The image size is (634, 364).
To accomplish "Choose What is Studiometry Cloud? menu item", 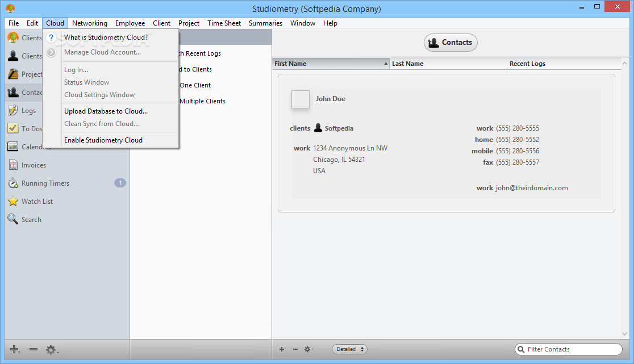I will [x=110, y=37].
